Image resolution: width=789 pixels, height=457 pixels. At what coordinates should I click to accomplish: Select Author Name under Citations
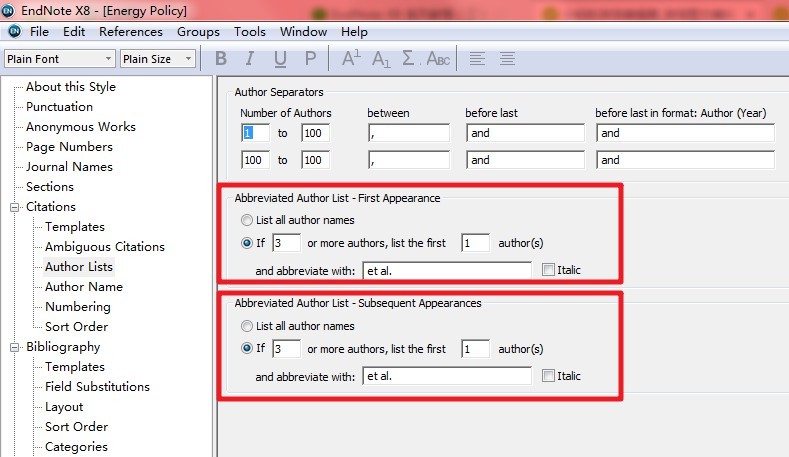(x=84, y=287)
